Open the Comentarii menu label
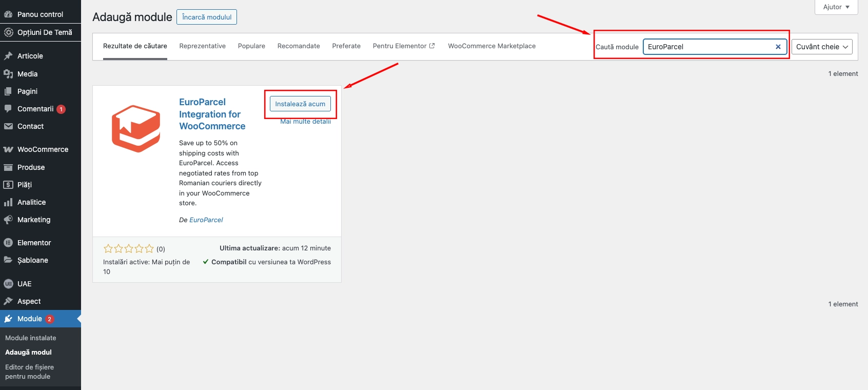The image size is (868, 390). (35, 109)
